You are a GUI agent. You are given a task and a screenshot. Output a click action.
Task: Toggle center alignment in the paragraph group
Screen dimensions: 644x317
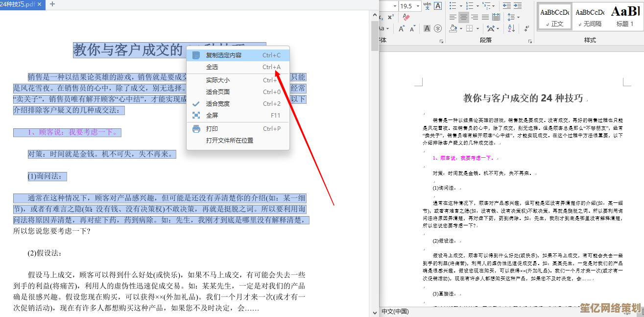point(463,17)
